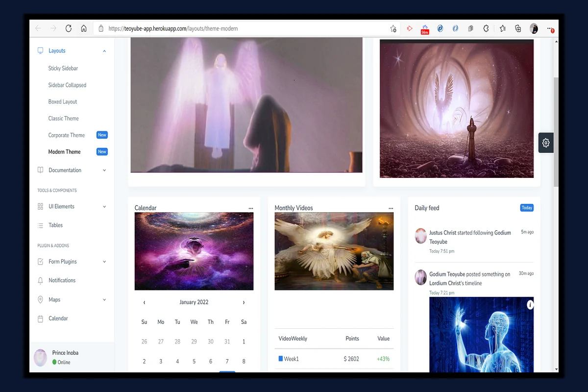Open Justus Christ profile link
Viewport: 588px width, 392px height.
coord(443,233)
